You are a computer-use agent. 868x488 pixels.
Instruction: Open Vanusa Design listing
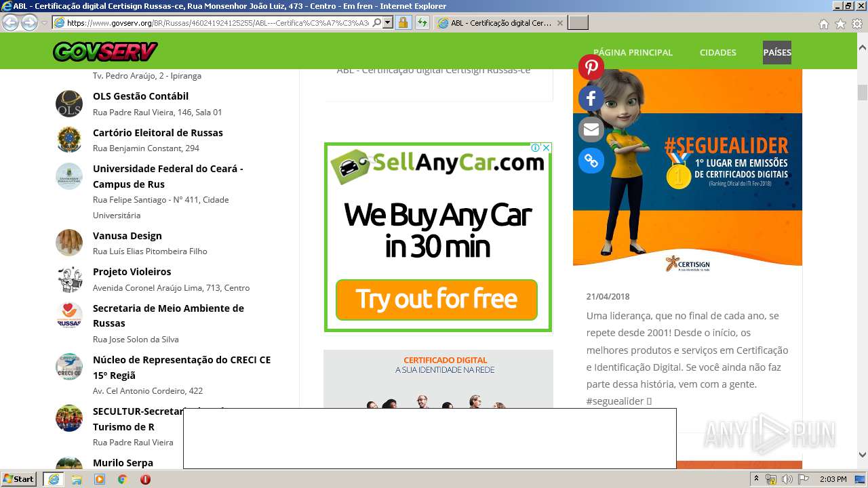pos(127,236)
